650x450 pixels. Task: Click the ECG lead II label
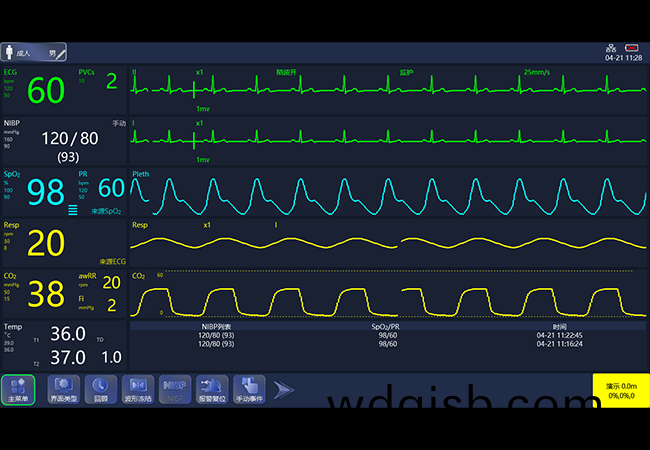tap(134, 72)
